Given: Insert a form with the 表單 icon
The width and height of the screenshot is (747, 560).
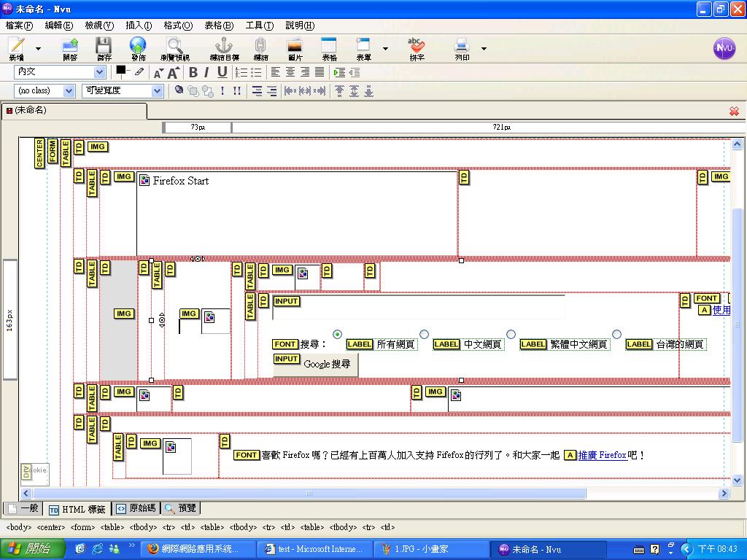Looking at the screenshot, I should pos(363,49).
